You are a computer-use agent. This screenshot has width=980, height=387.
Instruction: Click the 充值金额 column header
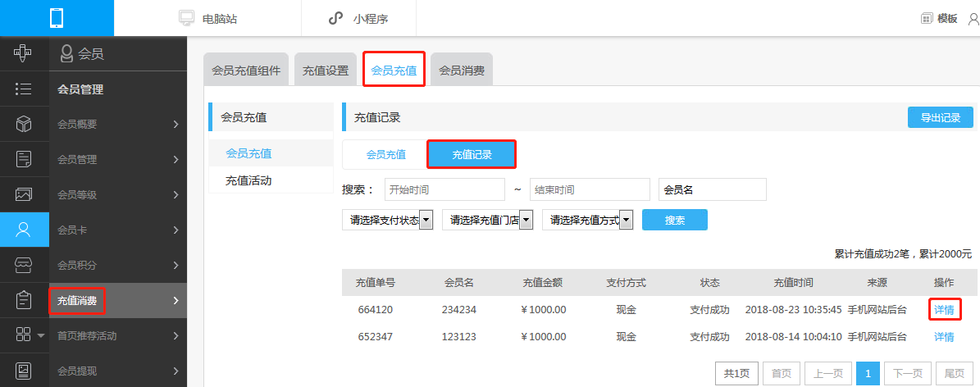[543, 283]
